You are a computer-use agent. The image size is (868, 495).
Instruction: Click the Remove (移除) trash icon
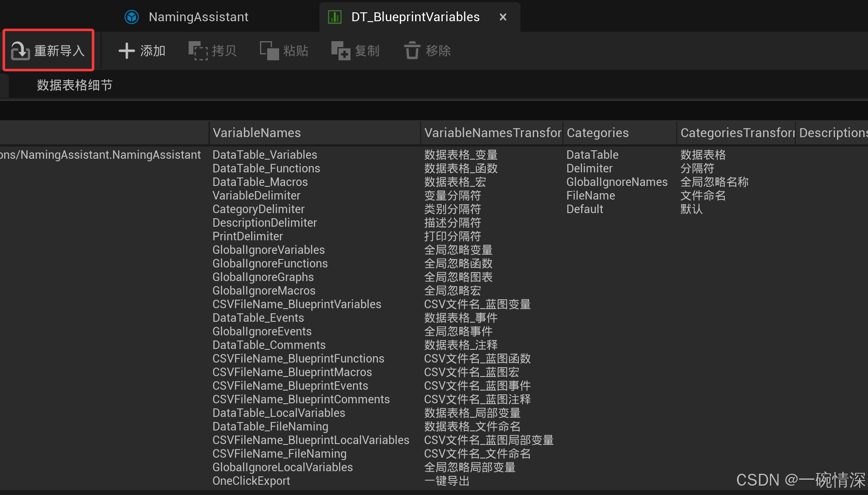[412, 51]
